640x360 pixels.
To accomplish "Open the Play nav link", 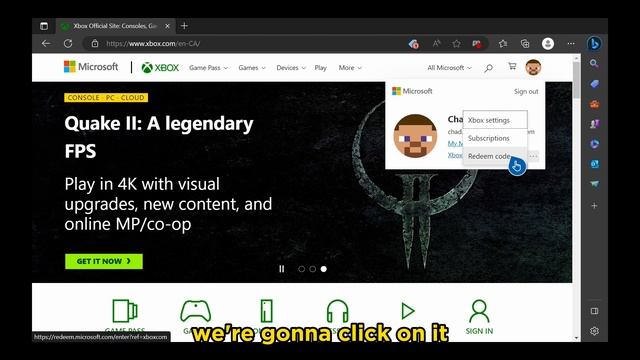I will point(320,68).
